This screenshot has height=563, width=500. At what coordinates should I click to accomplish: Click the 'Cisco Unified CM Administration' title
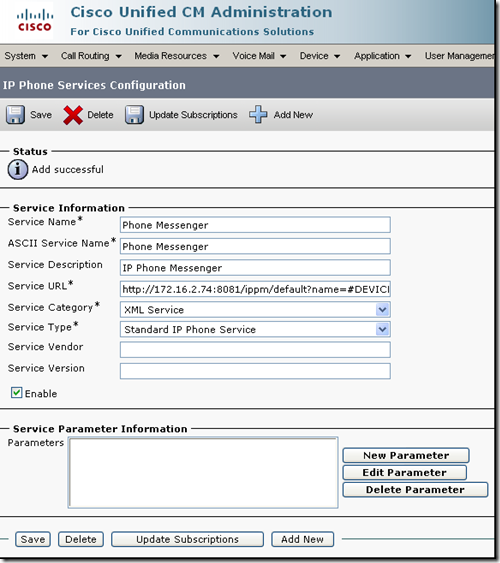(x=201, y=12)
